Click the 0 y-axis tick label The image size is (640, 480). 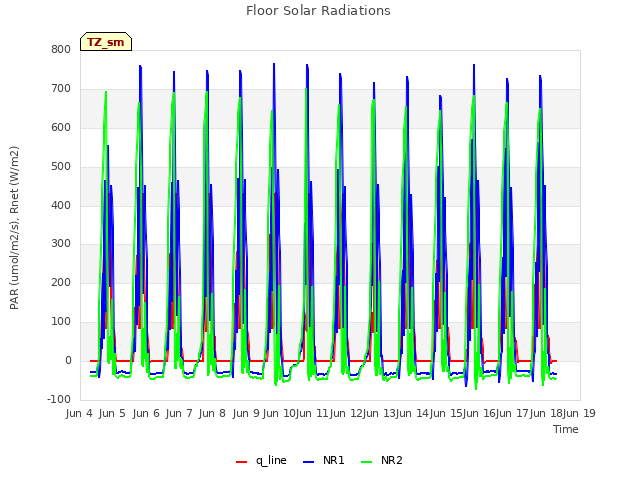point(68,360)
